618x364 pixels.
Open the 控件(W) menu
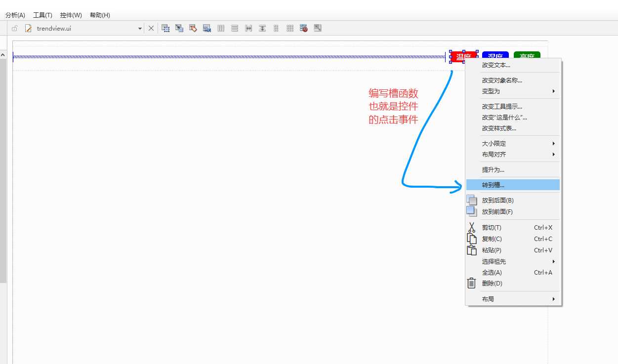pos(71,15)
